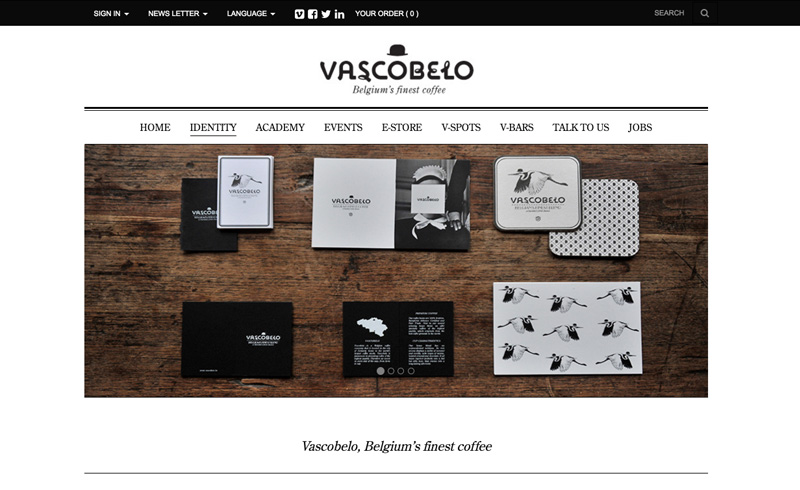This screenshot has width=800, height=490.
Task: Select the first slideshow dot
Action: (381, 371)
